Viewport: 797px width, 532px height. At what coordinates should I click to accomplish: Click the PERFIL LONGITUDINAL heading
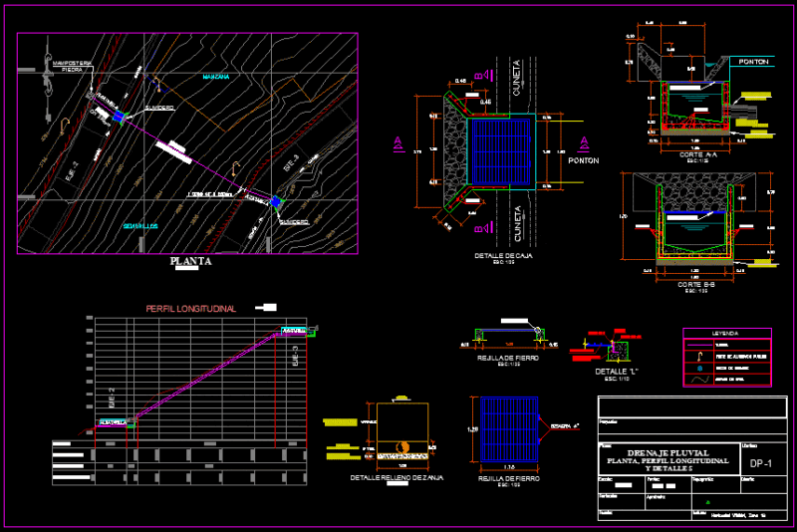pyautogui.click(x=191, y=309)
